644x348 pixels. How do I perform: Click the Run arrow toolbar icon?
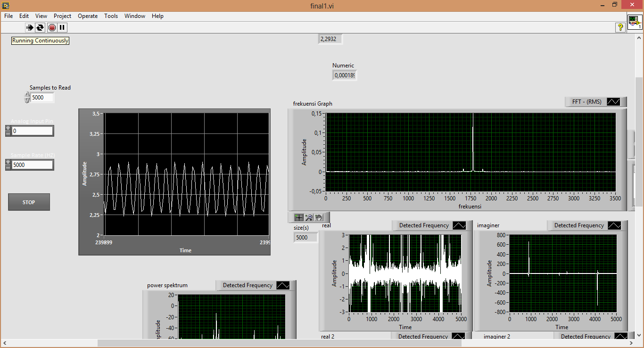click(30, 28)
